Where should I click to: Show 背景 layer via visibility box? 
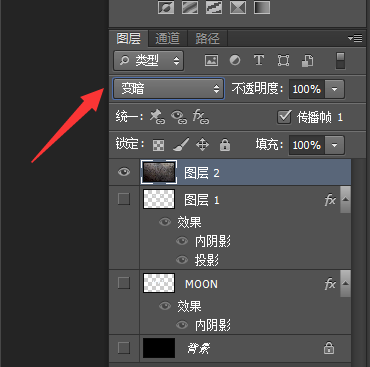tap(124, 348)
